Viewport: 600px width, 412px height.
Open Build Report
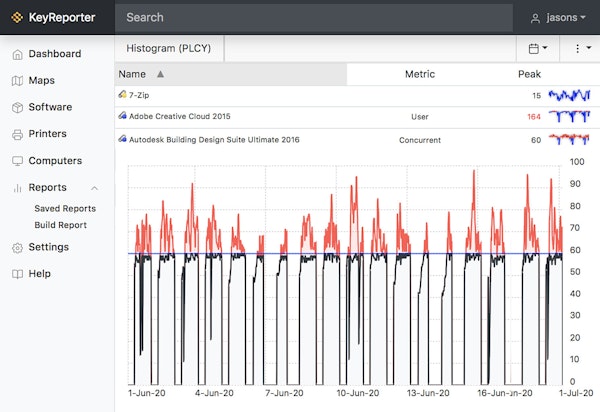(60, 225)
